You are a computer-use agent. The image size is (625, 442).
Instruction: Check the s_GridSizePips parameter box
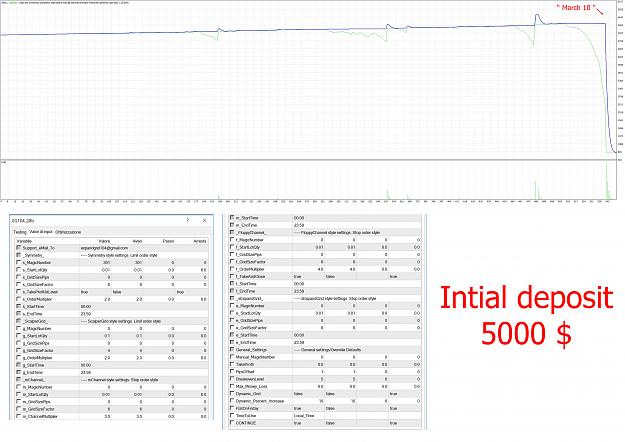18,277
